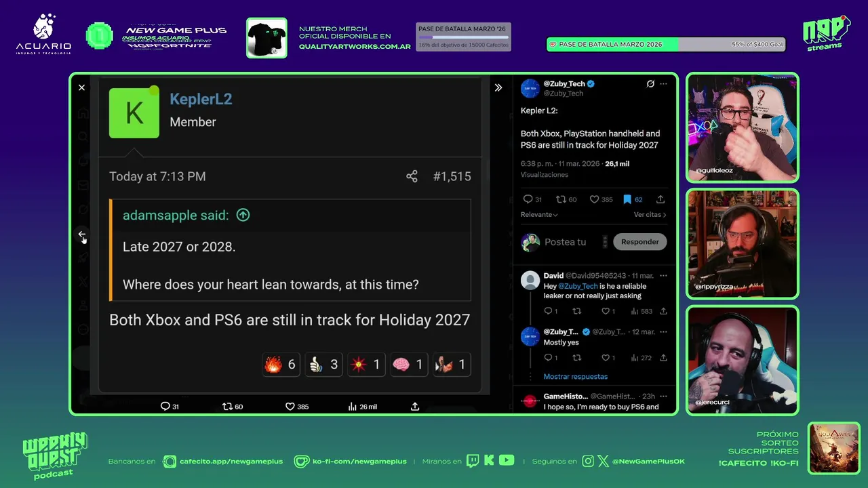Open GameHisto's red profile avatar
The width and height of the screenshot is (868, 488).
[x=530, y=401]
